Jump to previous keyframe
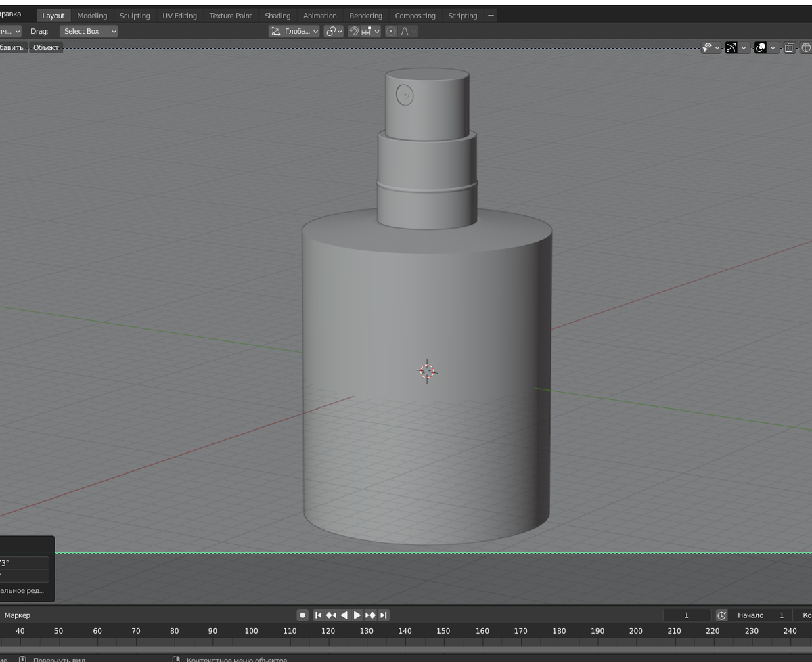 [x=331, y=615]
